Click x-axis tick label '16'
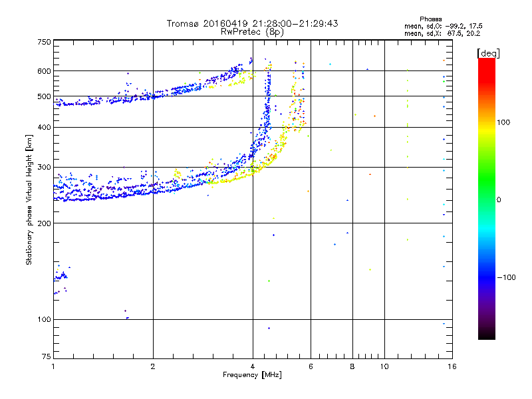 click(452, 366)
